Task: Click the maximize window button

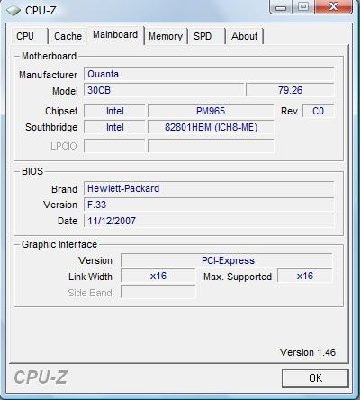Action: point(303,7)
